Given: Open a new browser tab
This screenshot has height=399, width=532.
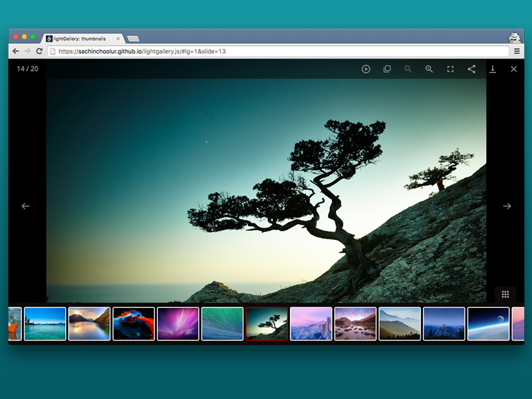Looking at the screenshot, I should (x=133, y=38).
